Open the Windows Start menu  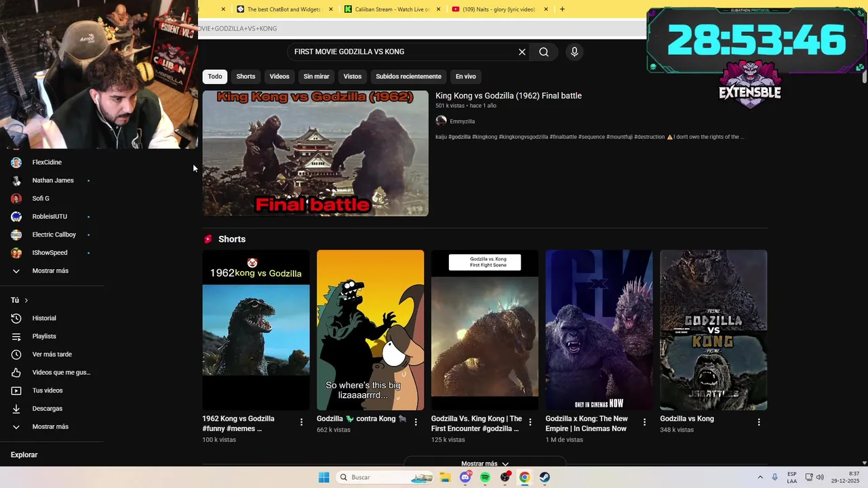pos(324,477)
